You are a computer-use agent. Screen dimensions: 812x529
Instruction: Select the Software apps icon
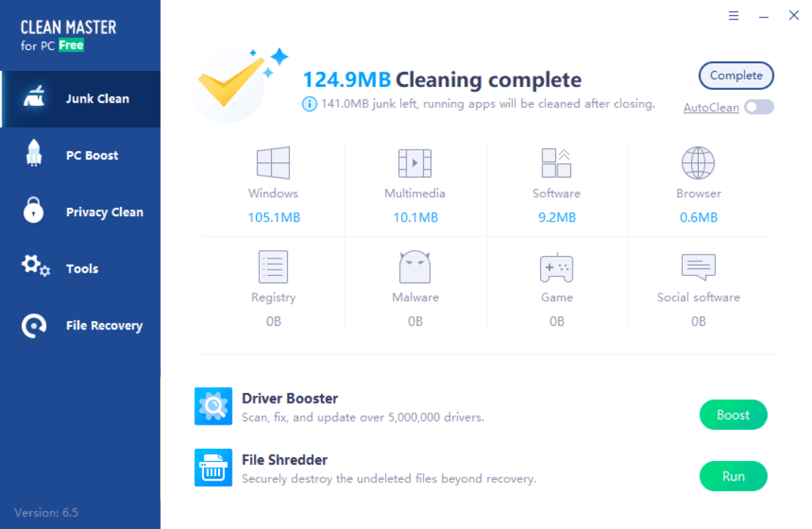557,162
